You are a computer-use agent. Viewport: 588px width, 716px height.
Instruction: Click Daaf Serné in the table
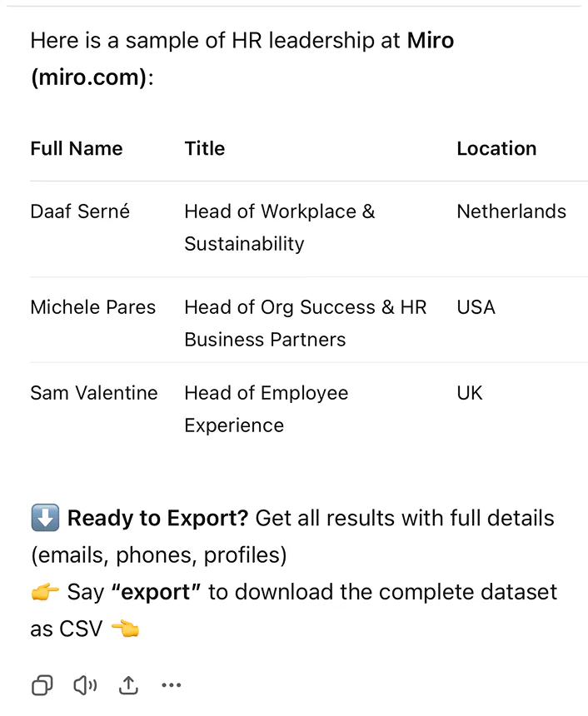[x=80, y=211]
